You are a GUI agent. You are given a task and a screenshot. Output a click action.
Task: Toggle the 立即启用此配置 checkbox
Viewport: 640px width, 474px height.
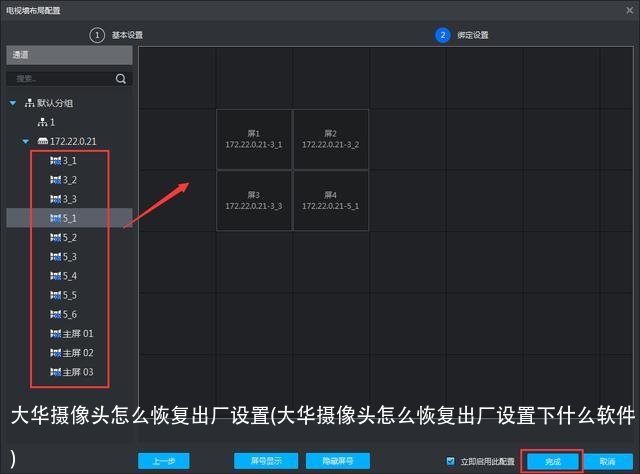coord(450,461)
